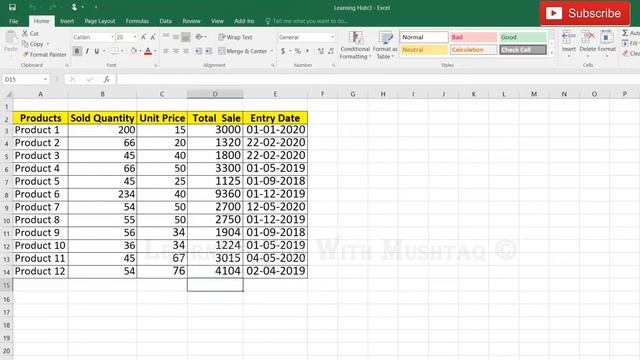Image resolution: width=640 pixels, height=360 pixels.
Task: Apply the red font color A
Action: [148, 51]
